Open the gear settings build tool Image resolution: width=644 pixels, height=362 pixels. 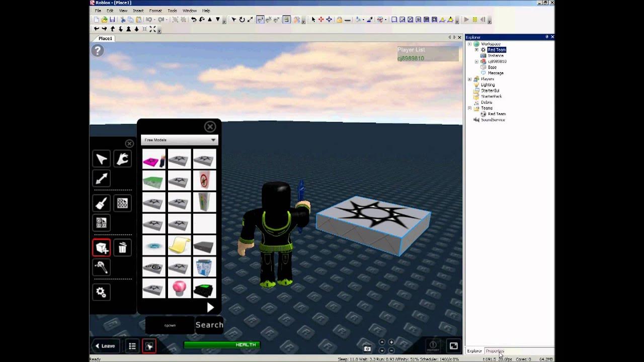click(101, 292)
